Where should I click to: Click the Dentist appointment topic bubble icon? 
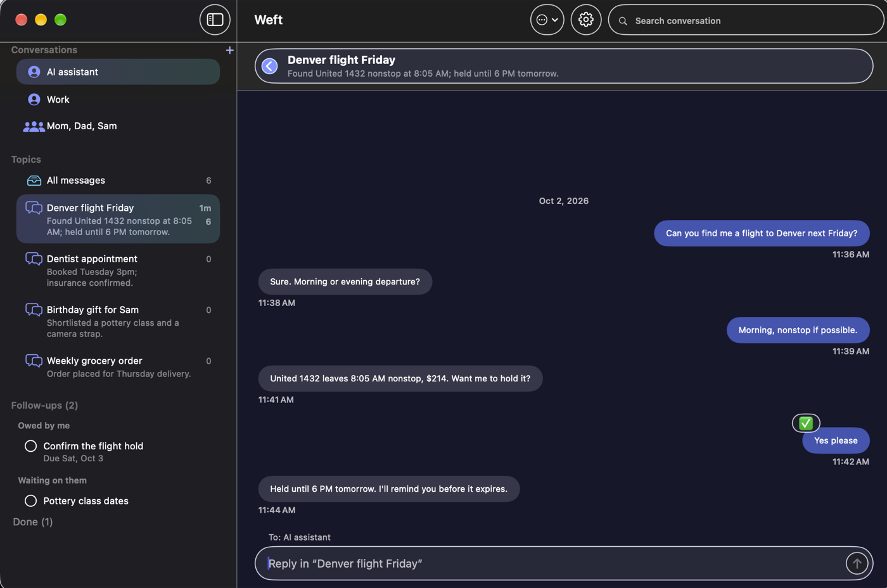tap(34, 259)
